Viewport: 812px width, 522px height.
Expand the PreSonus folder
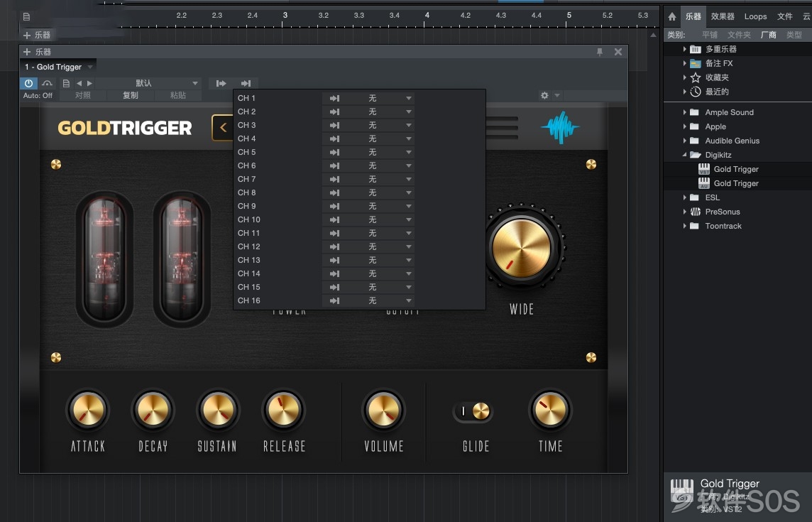point(685,212)
